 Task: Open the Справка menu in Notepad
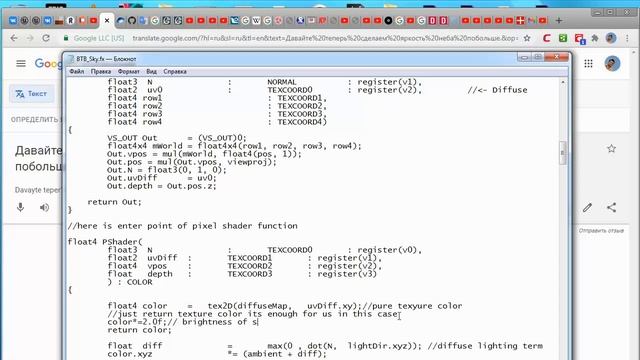(x=175, y=71)
